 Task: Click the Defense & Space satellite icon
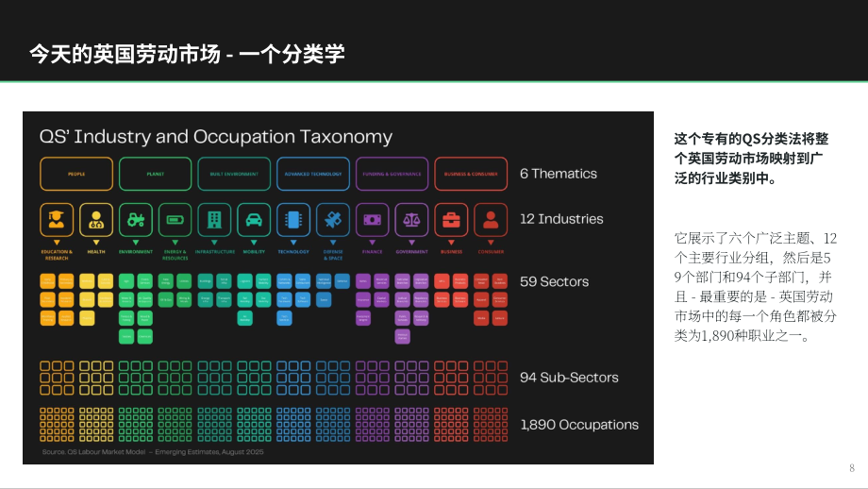(333, 220)
